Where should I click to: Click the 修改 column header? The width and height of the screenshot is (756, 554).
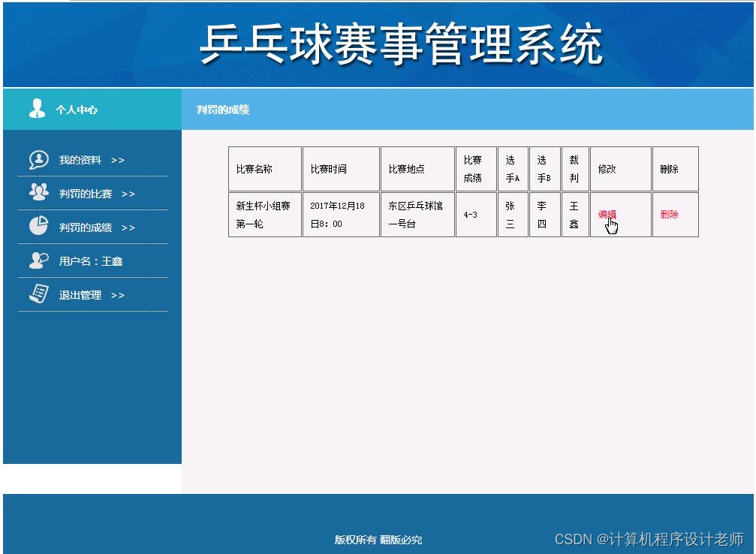click(x=621, y=169)
